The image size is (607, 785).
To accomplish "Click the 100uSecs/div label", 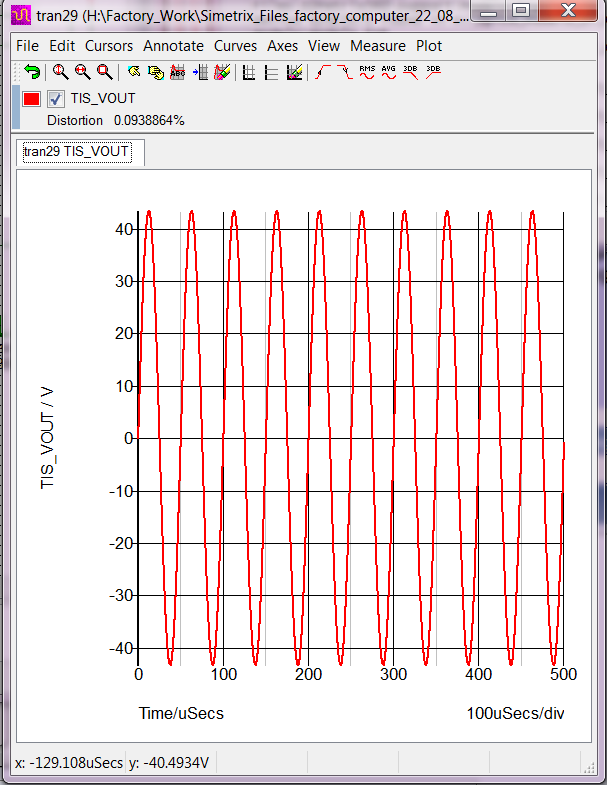I will tap(515, 713).
